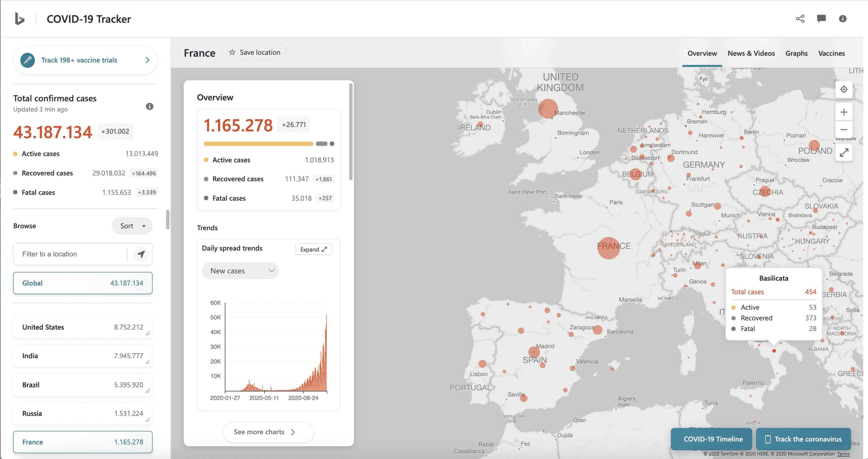Image resolution: width=868 pixels, height=459 pixels.
Task: Zoom out the map with minus
Action: (844, 129)
